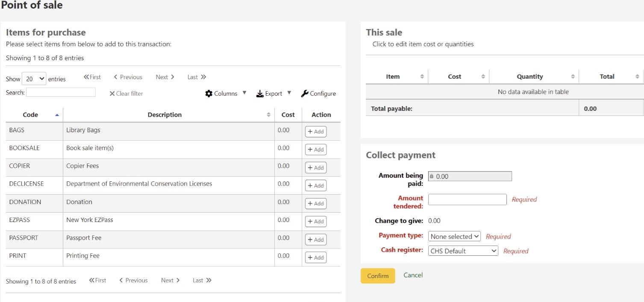Open the Configure table settings
The height and width of the screenshot is (302, 644).
coord(318,94)
